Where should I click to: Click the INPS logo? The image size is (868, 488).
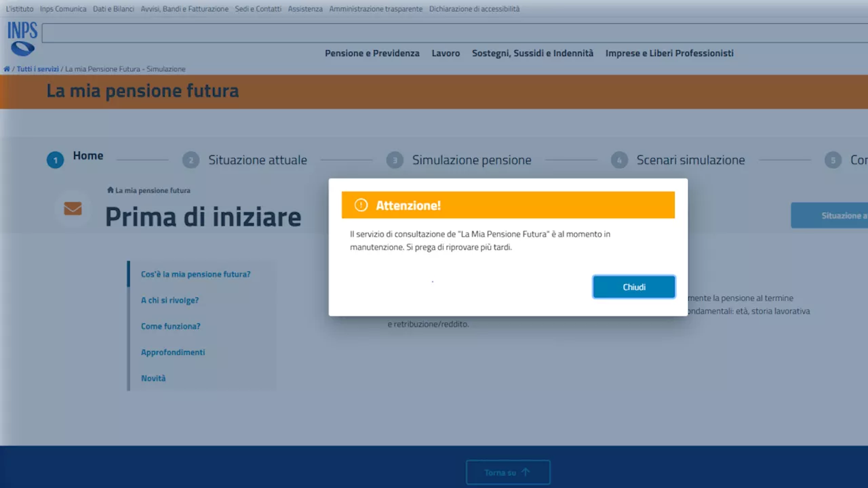click(x=22, y=39)
